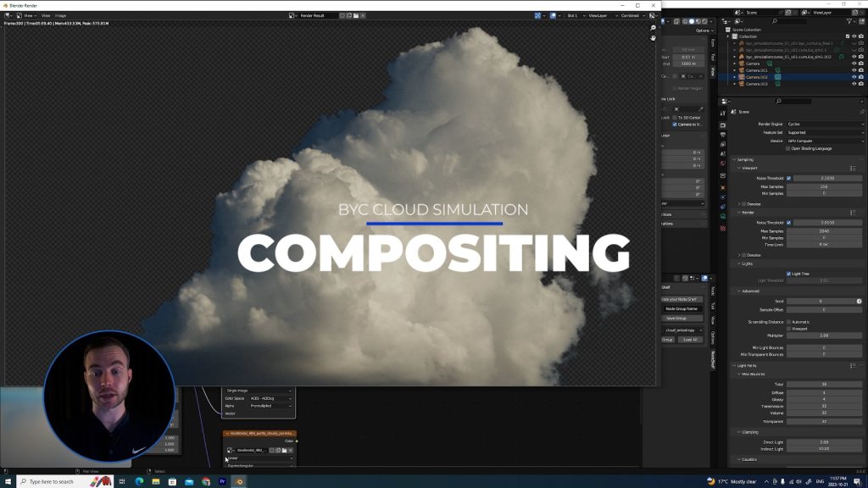Open the Feature Set dropdown

point(825,132)
